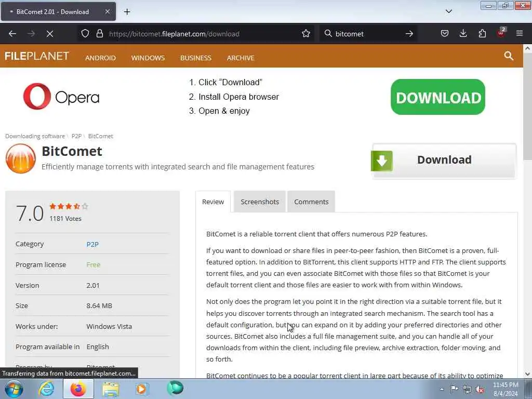Open the Action Center flag icon
This screenshot has height=399, width=532.
click(454, 389)
